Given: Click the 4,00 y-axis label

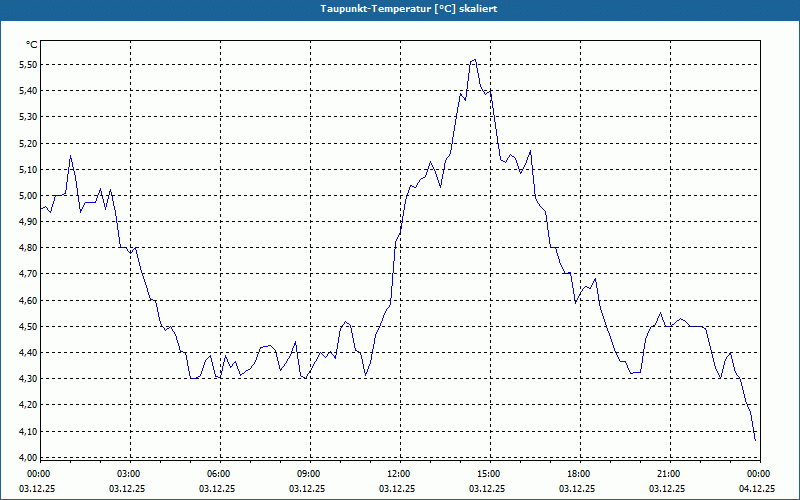Looking at the screenshot, I should [28, 458].
